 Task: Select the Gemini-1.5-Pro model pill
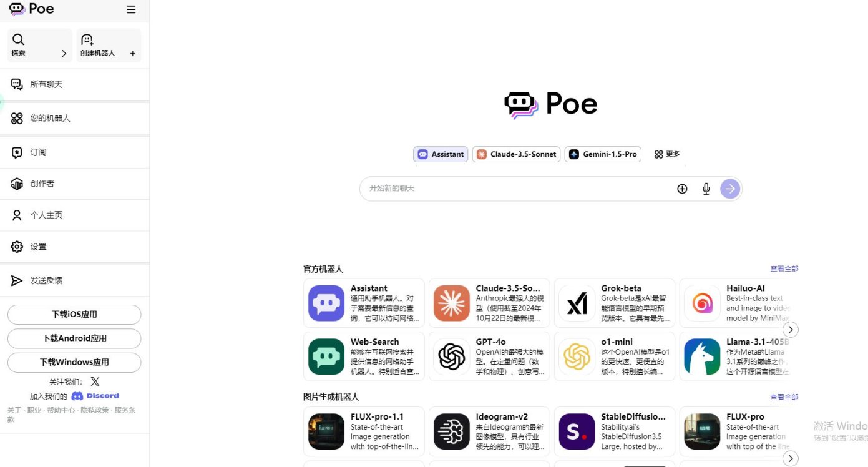pyautogui.click(x=603, y=154)
